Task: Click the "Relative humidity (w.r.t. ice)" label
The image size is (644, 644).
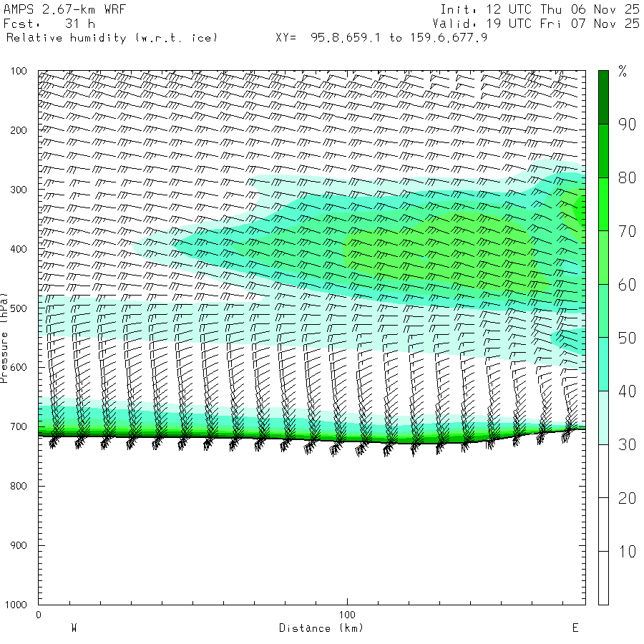Action: pos(112,38)
